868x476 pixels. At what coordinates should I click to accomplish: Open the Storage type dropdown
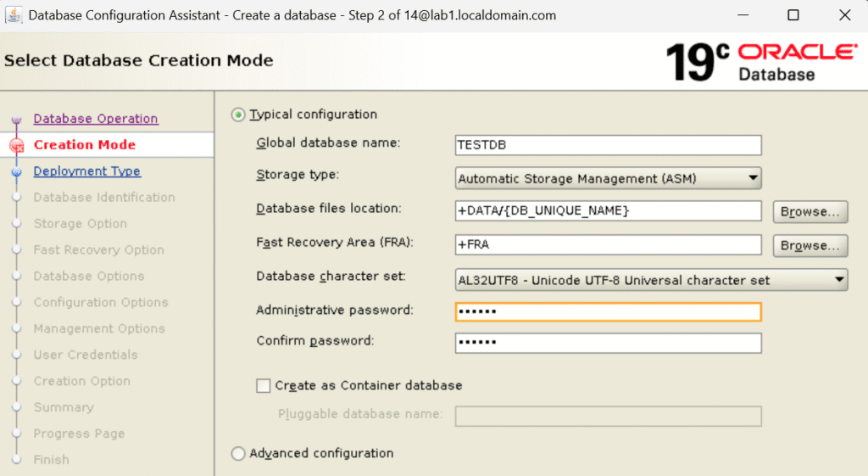click(608, 178)
